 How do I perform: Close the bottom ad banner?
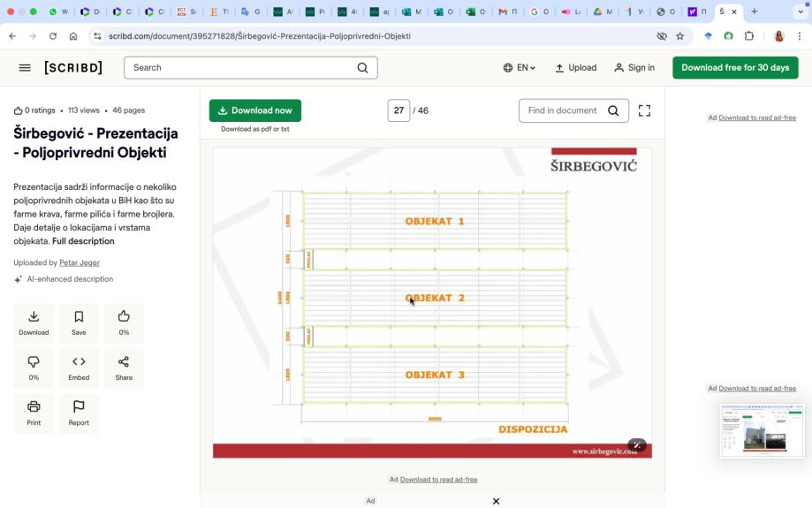[x=496, y=501]
